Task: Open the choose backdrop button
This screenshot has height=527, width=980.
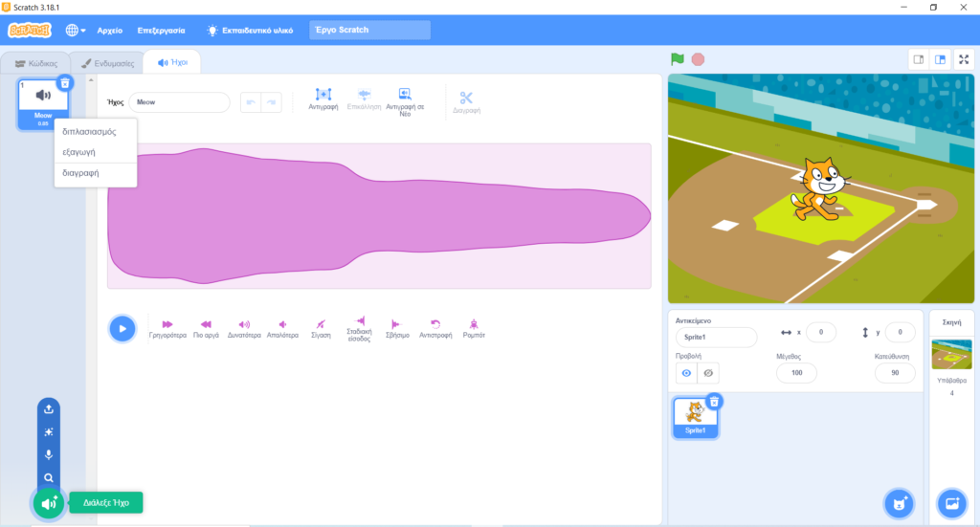Action: [952, 503]
